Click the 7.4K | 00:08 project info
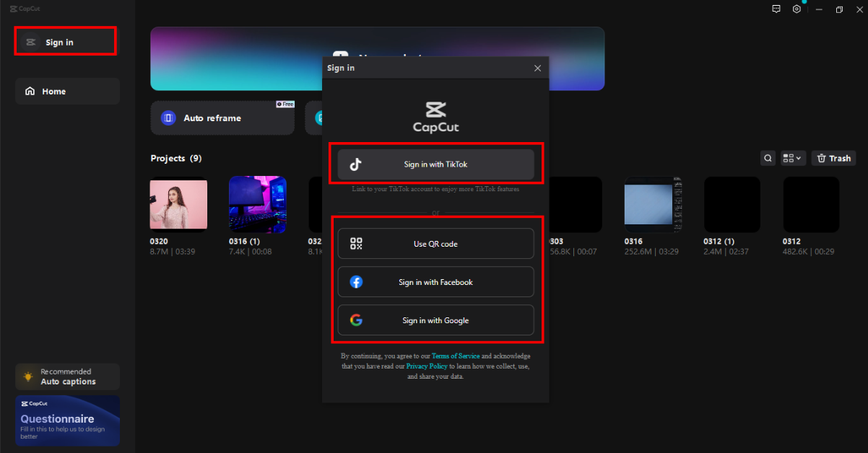 tap(252, 252)
